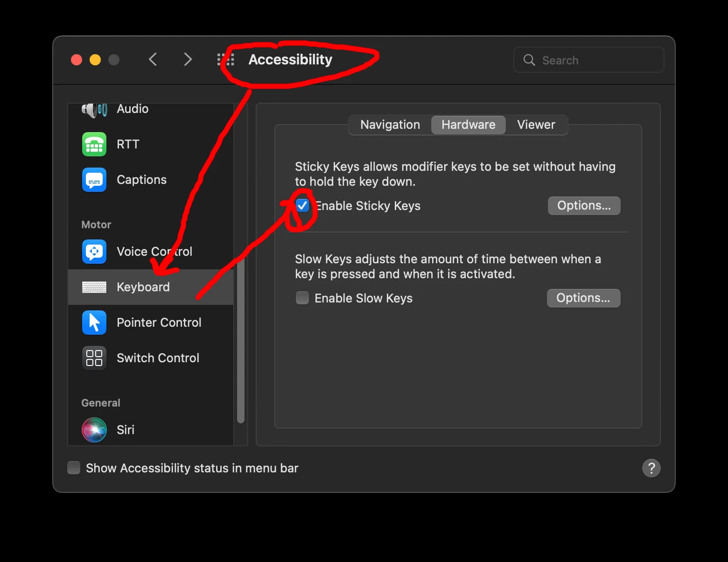Click the Captions speech bubble icon

[94, 180]
